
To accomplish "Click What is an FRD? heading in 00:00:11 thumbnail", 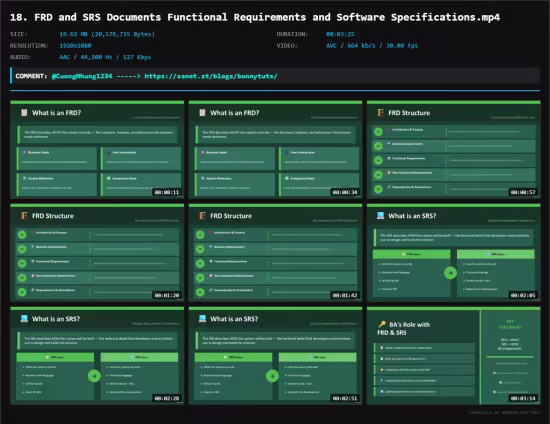I will click(56, 113).
